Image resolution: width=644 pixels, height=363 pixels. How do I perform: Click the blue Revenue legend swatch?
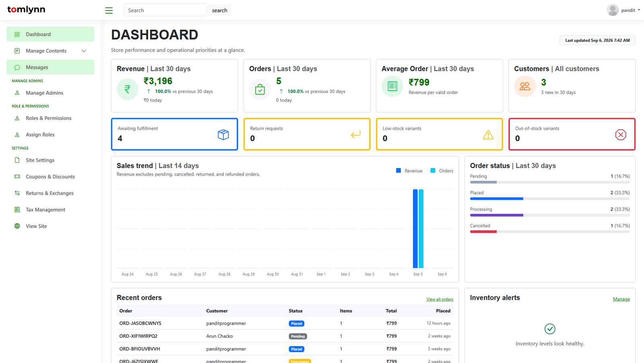[x=398, y=170]
